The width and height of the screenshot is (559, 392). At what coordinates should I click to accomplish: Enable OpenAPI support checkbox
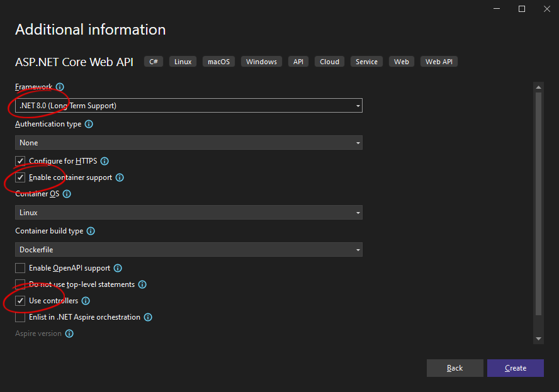coord(20,268)
